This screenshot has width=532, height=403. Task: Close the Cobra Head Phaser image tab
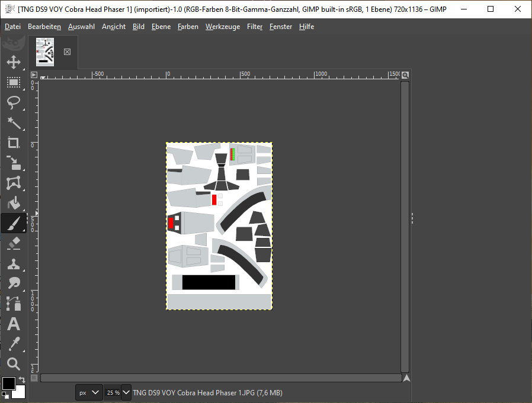pos(67,52)
